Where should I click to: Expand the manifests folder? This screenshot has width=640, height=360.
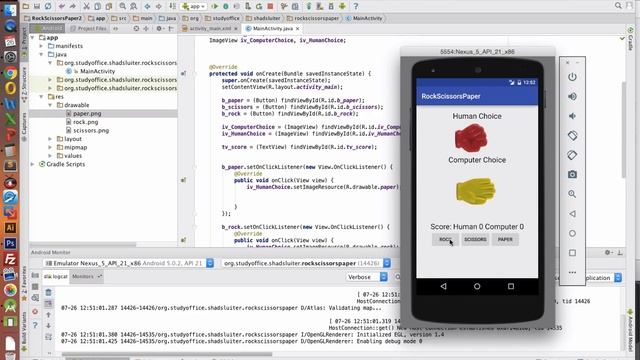[x=41, y=46]
